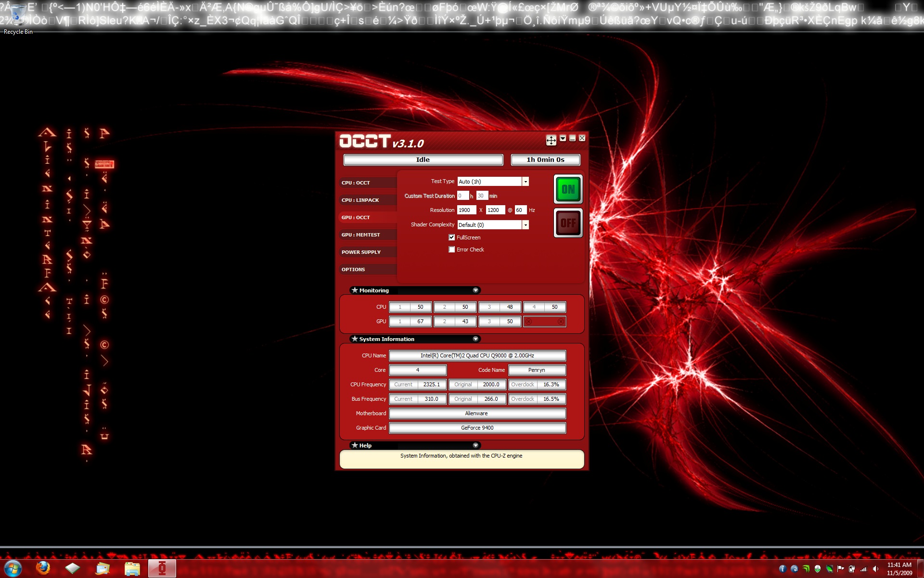This screenshot has height=578, width=924.
Task: Click the resolution width field showing 1900
Action: click(466, 210)
